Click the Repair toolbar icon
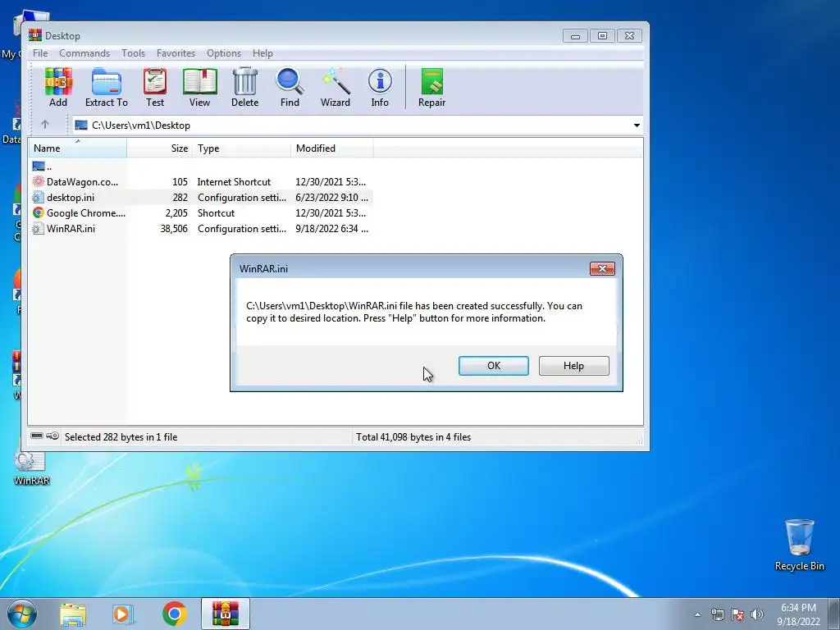The width and height of the screenshot is (840, 630). [431, 81]
